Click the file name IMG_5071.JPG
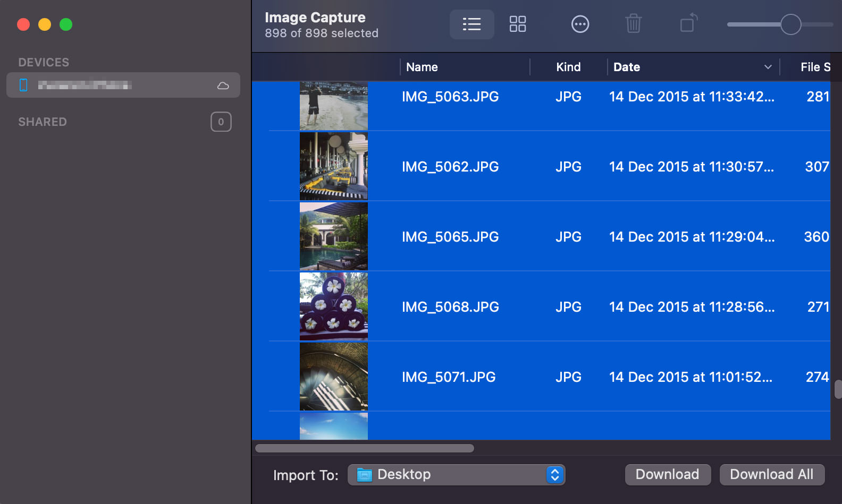842x504 pixels. 449,377
